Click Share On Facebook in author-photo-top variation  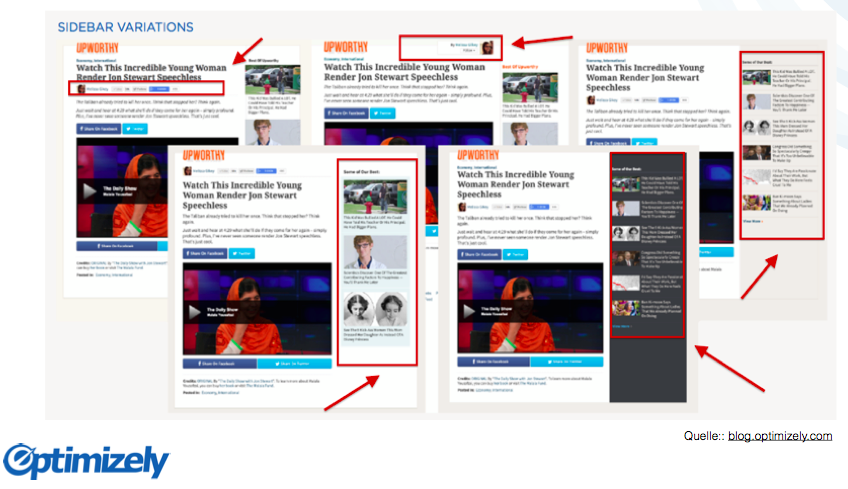point(346,113)
